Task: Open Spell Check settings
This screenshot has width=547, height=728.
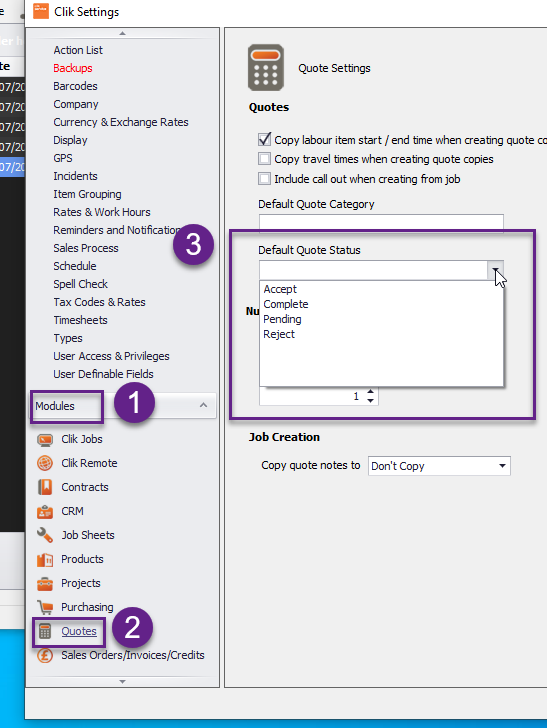Action: 80,284
